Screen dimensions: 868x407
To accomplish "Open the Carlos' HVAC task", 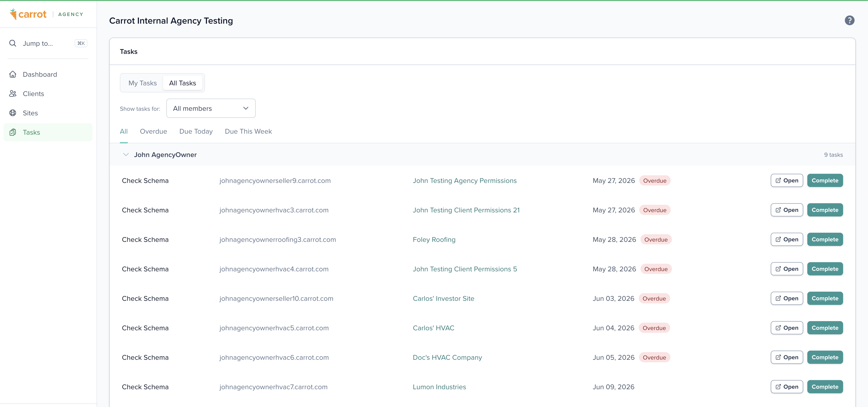I will pyautogui.click(x=786, y=328).
